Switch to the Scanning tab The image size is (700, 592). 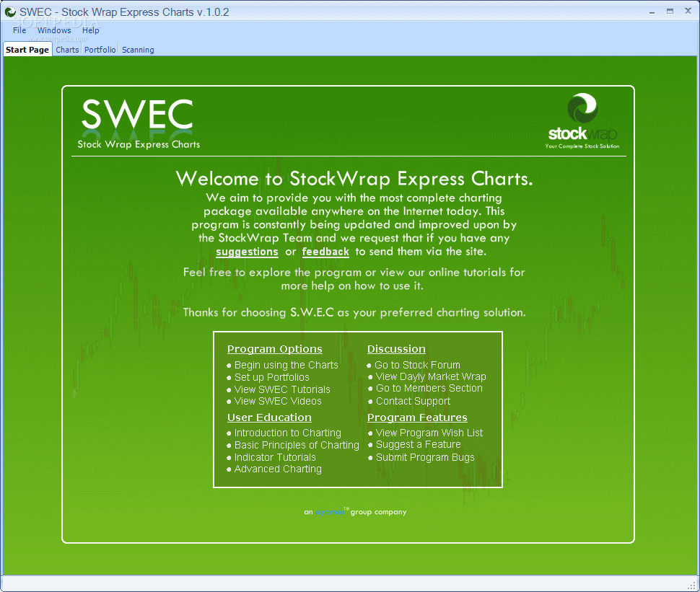tap(138, 50)
